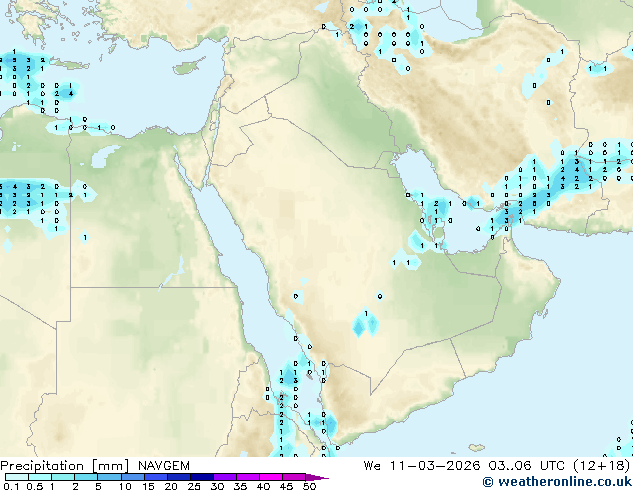Click the legend label '50'
The height and width of the screenshot is (490, 634).
click(x=309, y=486)
